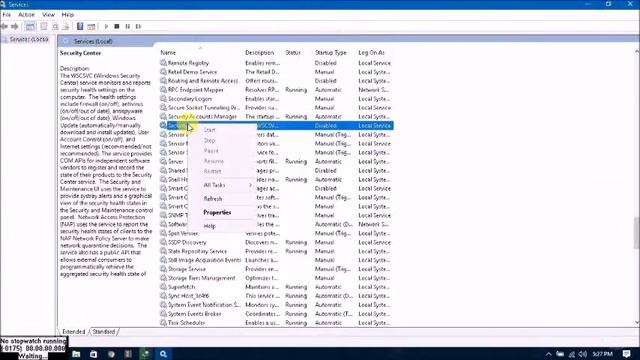640x360 pixels.
Task: Click the Superfetch service gear icon
Action: pyautogui.click(x=163, y=287)
